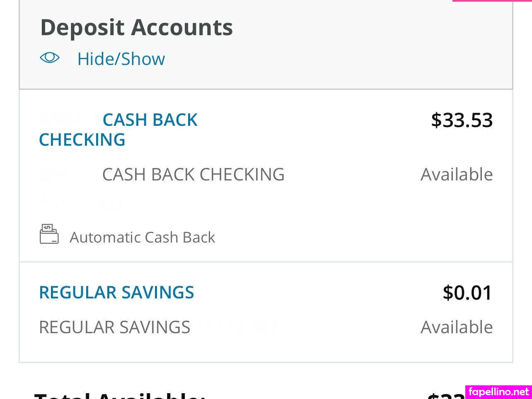Screen dimensions: 532x399
Task: Click the pink bar at top right
Action: (x=492, y=1)
